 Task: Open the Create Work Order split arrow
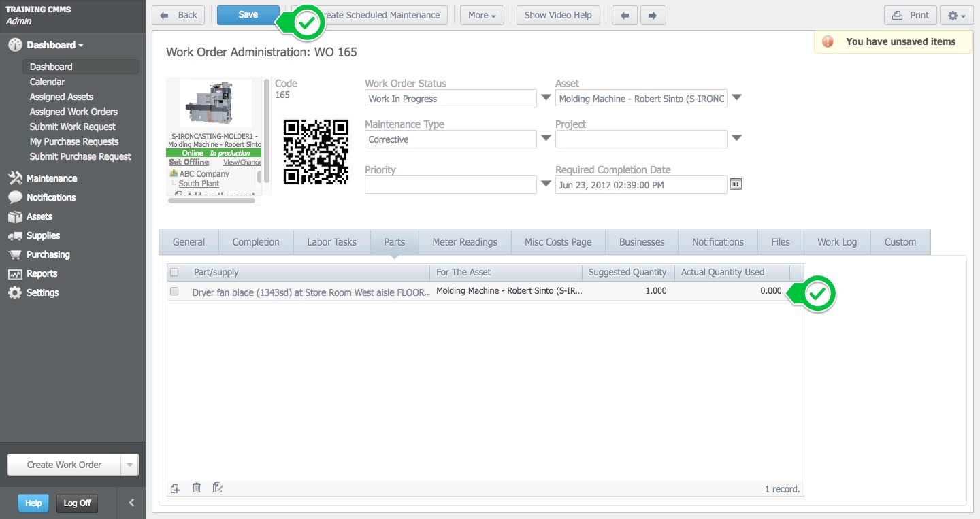click(x=129, y=465)
